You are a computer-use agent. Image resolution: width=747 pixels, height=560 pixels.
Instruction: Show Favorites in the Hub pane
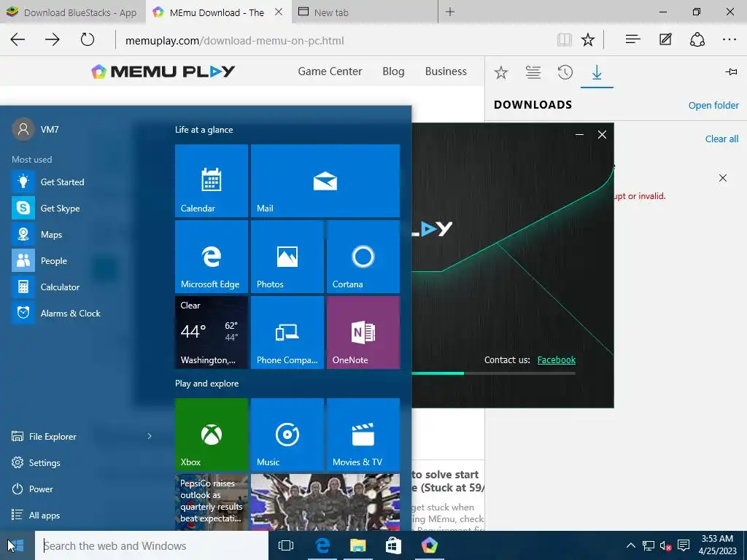tap(500, 72)
